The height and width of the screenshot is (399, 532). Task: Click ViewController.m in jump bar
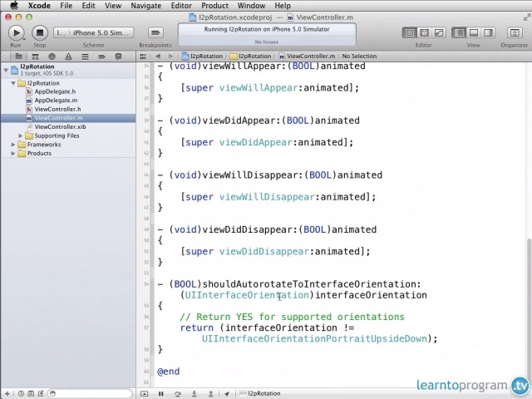pyautogui.click(x=307, y=57)
